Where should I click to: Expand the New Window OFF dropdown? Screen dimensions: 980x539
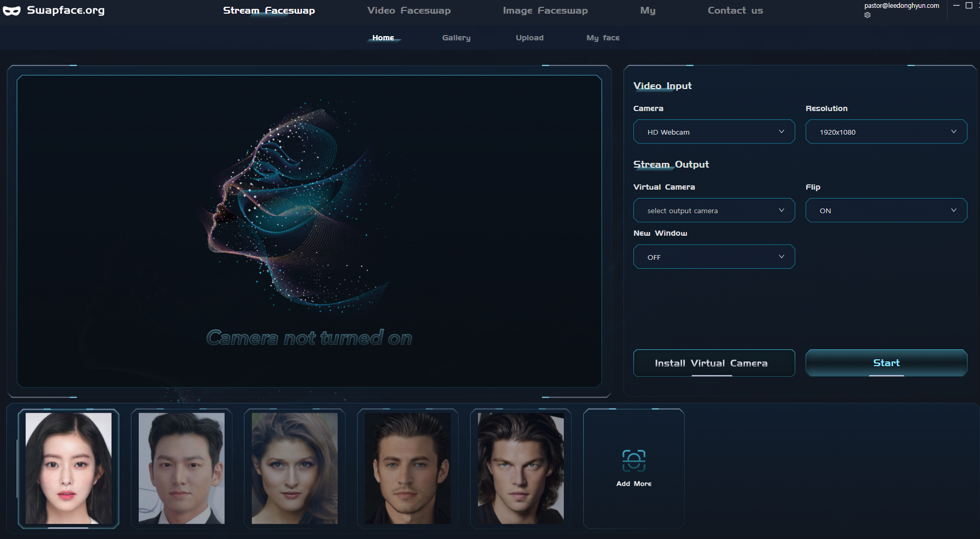[714, 257]
